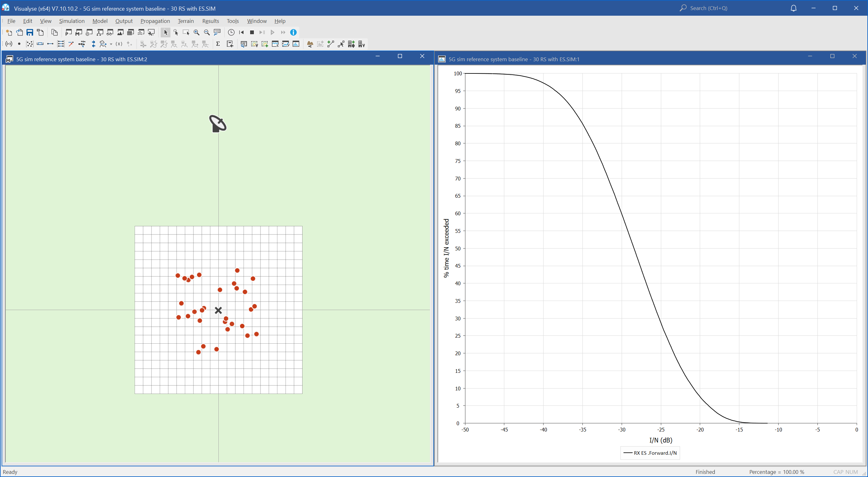Click the Percentage = 100.00 % status text
The width and height of the screenshot is (868, 477).
[777, 472]
